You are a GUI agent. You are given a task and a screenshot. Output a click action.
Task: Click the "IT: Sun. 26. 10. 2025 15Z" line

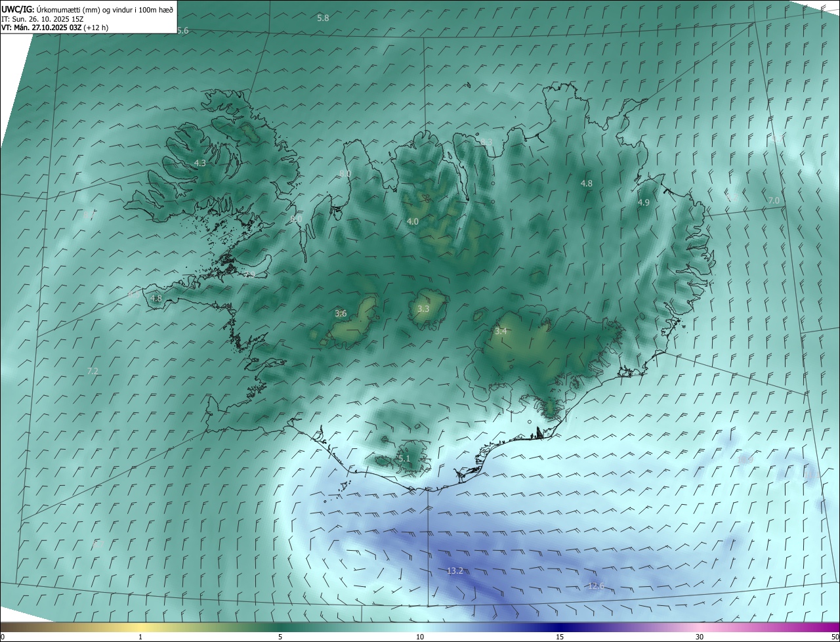(42, 19)
